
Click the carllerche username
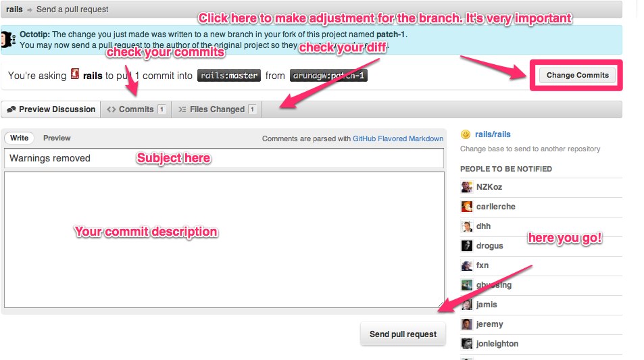click(x=496, y=207)
